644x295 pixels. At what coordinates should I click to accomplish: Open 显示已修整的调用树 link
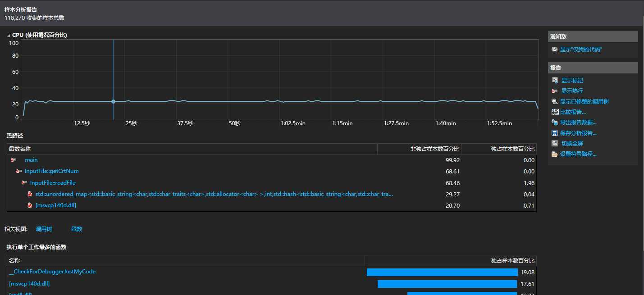tap(585, 102)
